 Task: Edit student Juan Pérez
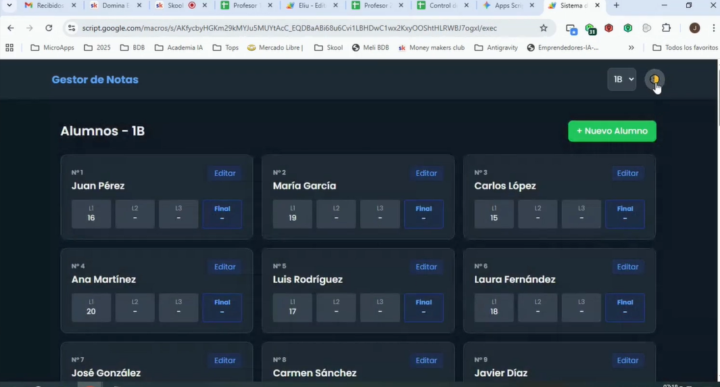pos(225,173)
